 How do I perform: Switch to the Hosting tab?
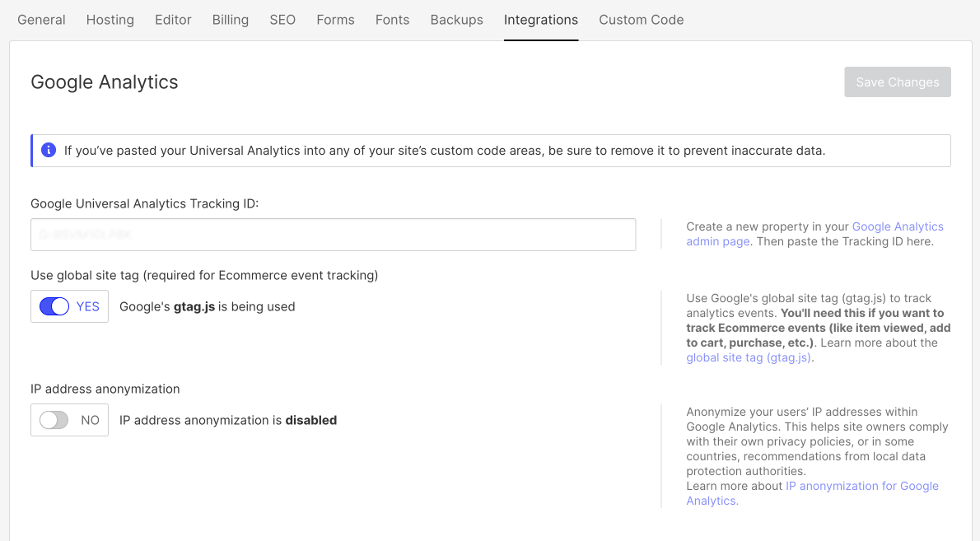(110, 20)
